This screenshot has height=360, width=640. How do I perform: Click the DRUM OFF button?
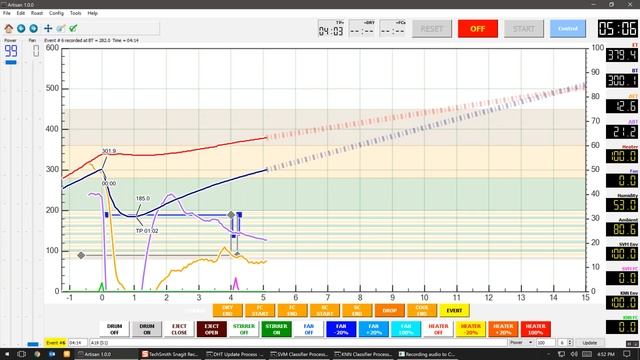pyautogui.click(x=114, y=329)
